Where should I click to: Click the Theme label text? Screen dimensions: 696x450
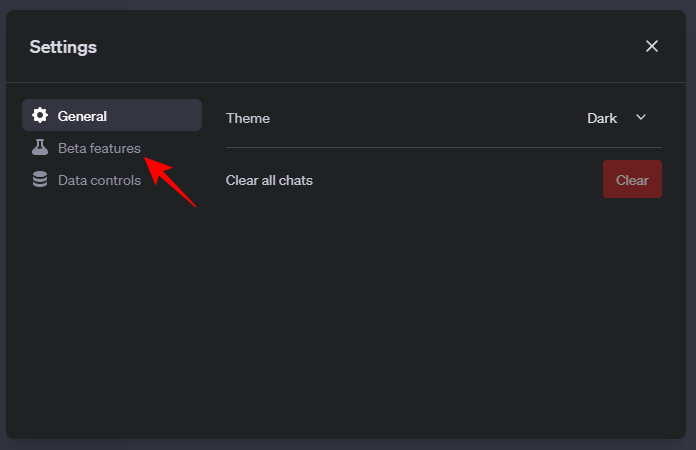point(248,118)
